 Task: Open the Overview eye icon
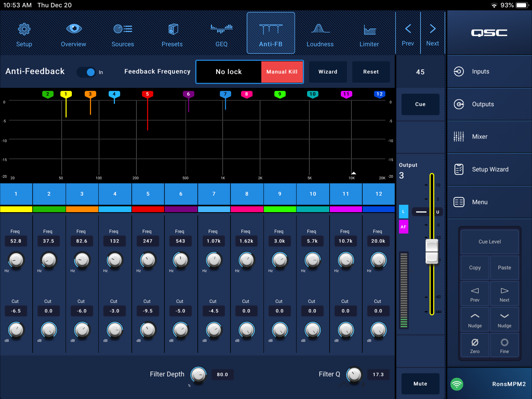pos(74,29)
